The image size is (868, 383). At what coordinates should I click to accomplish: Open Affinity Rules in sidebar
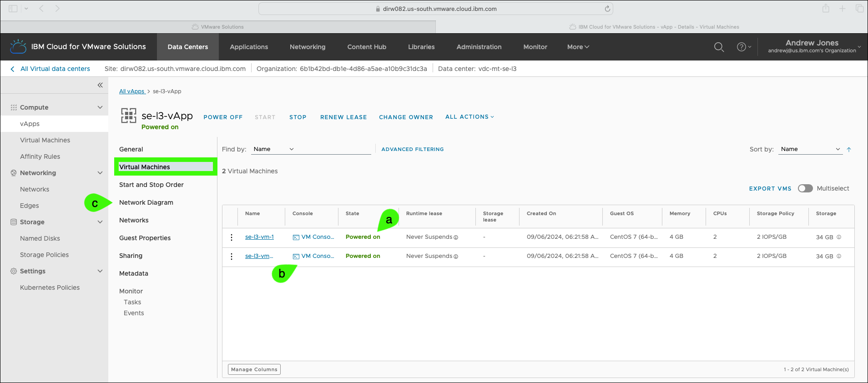(40, 156)
